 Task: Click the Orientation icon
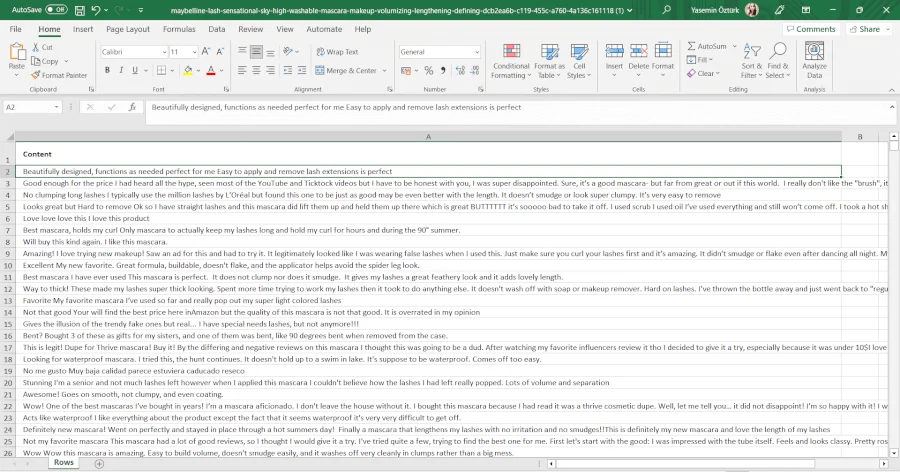point(288,52)
